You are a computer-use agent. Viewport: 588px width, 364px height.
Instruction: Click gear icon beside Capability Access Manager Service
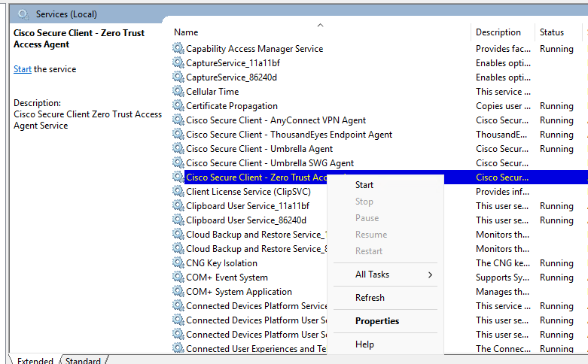tap(178, 49)
